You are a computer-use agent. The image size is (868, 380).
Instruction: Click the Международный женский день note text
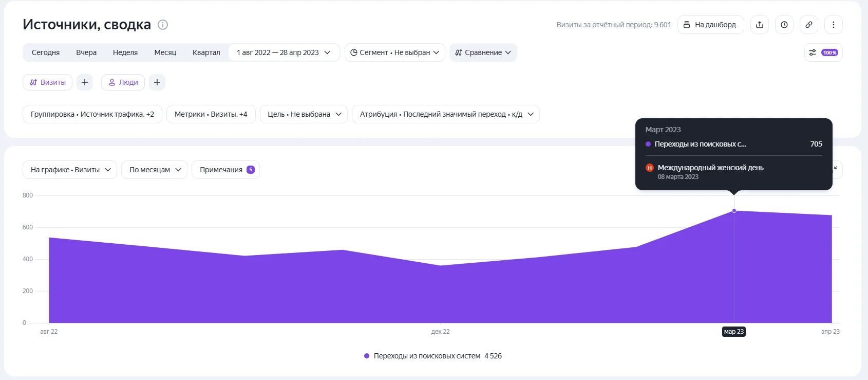coord(711,168)
